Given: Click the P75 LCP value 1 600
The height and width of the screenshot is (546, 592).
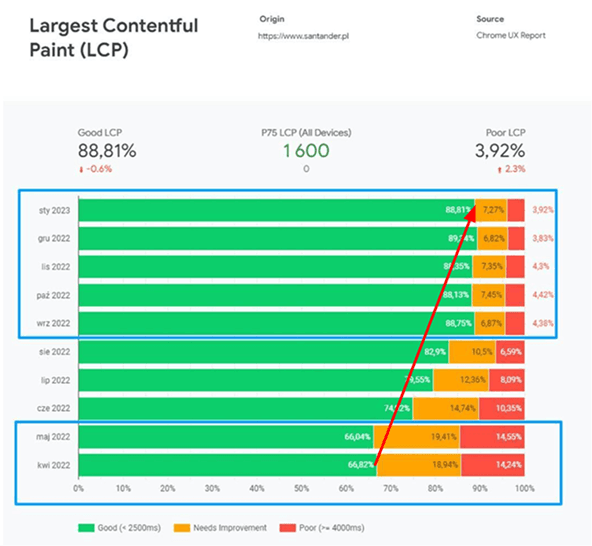Looking at the screenshot, I should point(306,150).
